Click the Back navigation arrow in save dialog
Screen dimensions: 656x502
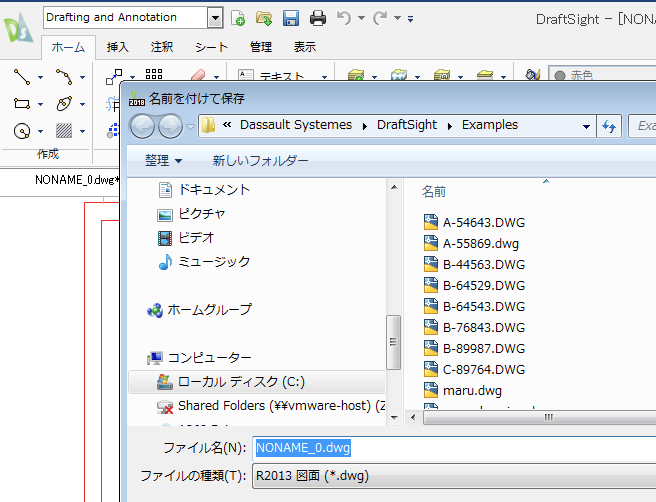point(142,126)
